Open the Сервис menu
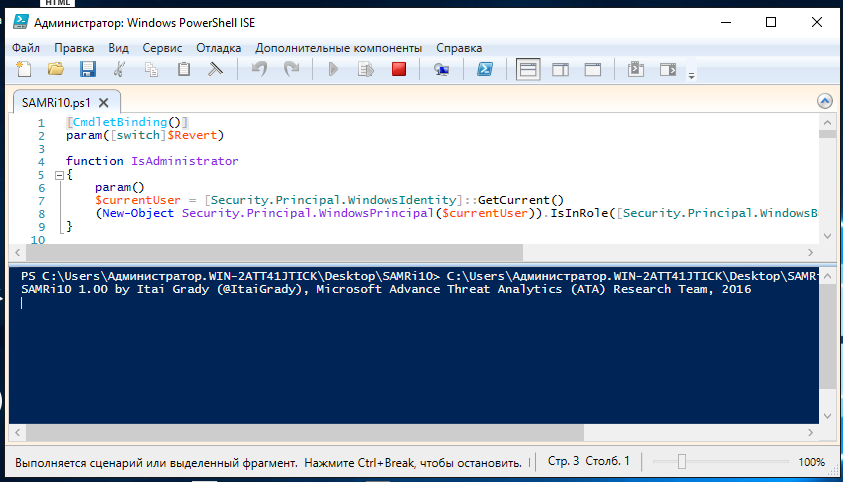843x482 pixels. (162, 48)
